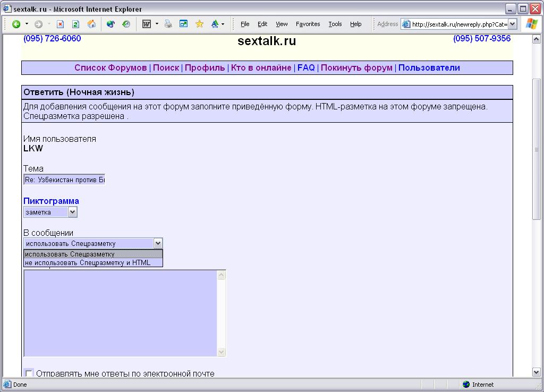
Task: Expand the Пиктограмма 'заметка' dropdown
Action: [x=73, y=212]
